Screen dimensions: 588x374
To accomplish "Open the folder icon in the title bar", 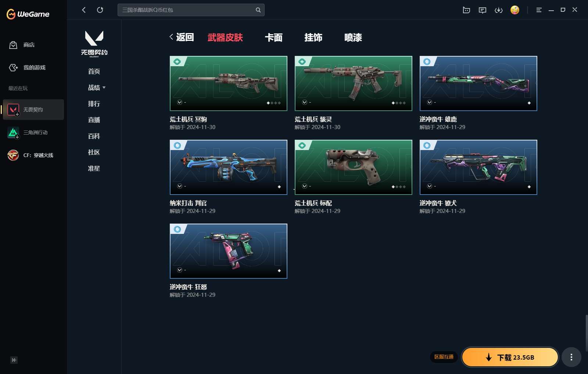I will click(x=466, y=10).
